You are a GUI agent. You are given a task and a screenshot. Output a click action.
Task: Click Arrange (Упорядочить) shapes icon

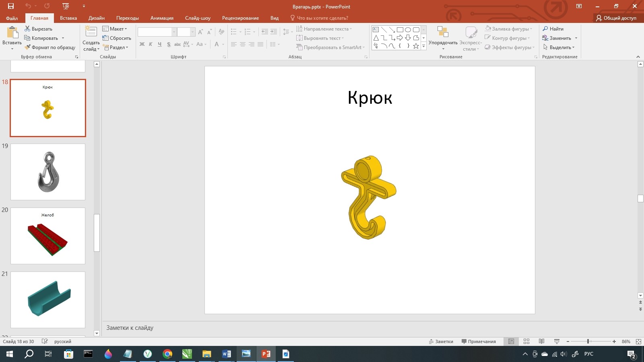pyautogui.click(x=443, y=33)
